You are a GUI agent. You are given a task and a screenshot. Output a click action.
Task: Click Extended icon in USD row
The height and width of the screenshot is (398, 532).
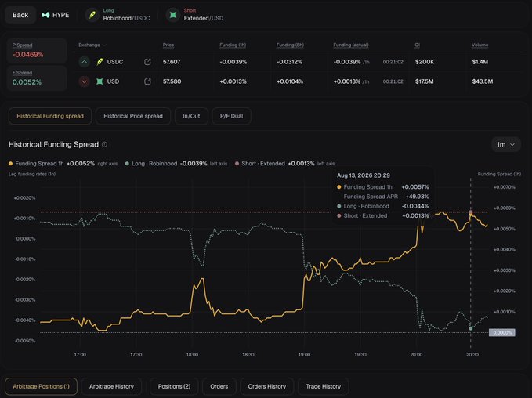point(100,81)
